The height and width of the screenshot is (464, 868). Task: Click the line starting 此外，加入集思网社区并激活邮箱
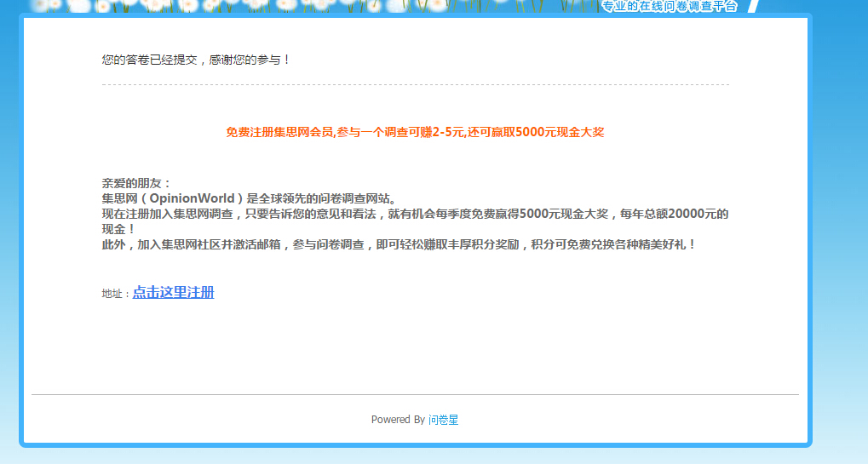pos(400,244)
